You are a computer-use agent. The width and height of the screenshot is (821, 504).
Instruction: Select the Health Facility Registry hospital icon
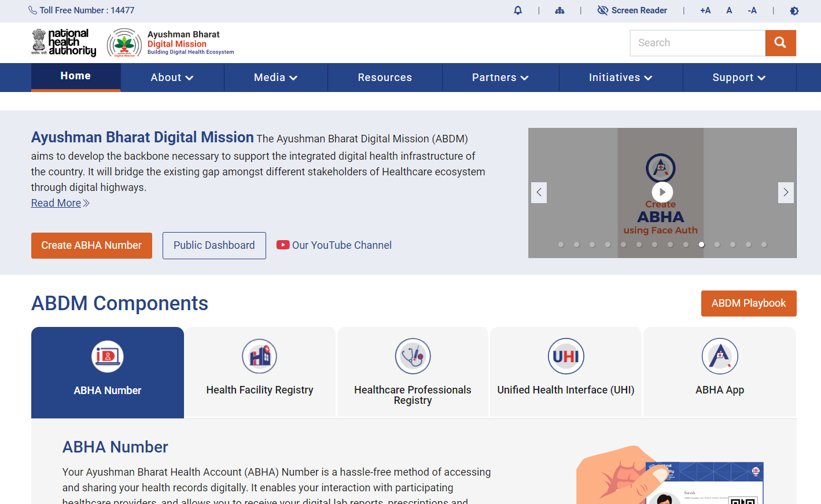259,356
